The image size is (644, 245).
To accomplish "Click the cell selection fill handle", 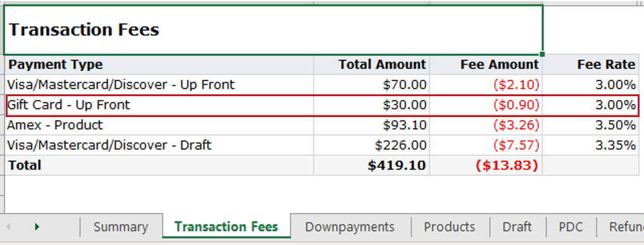I will pos(542,54).
